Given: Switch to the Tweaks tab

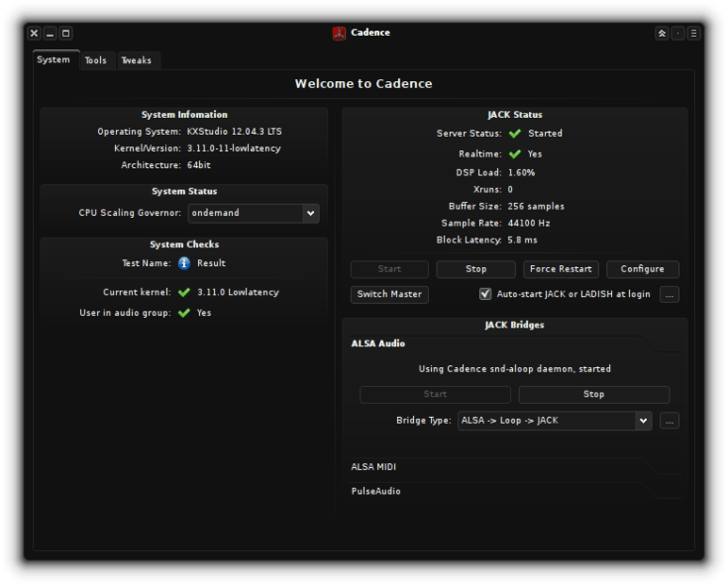Looking at the screenshot, I should [x=137, y=60].
